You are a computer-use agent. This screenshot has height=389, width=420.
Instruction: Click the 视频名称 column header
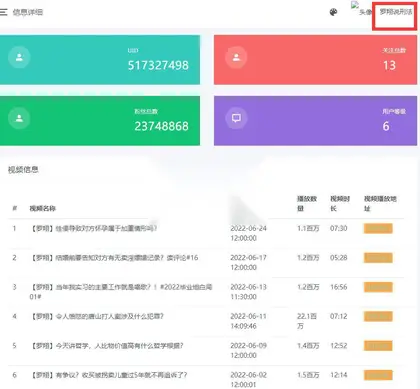(x=42, y=208)
